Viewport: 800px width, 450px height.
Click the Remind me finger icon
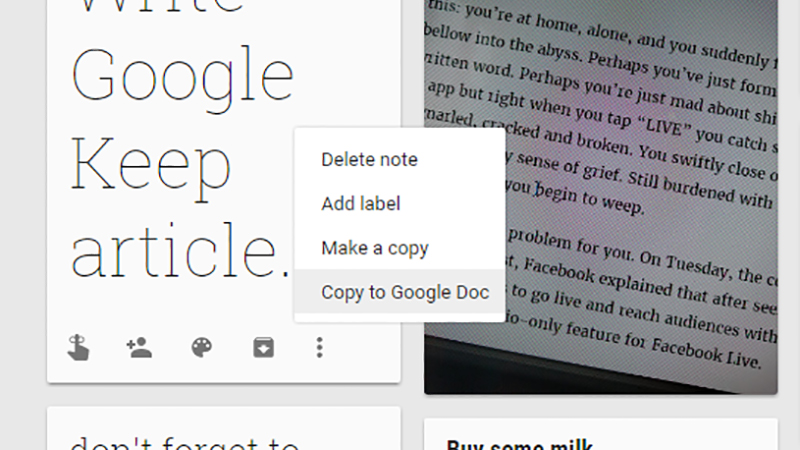tap(78, 348)
